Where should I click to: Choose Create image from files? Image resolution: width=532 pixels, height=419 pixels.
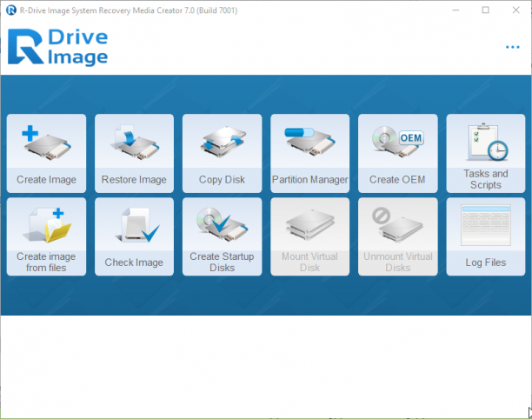[46, 236]
